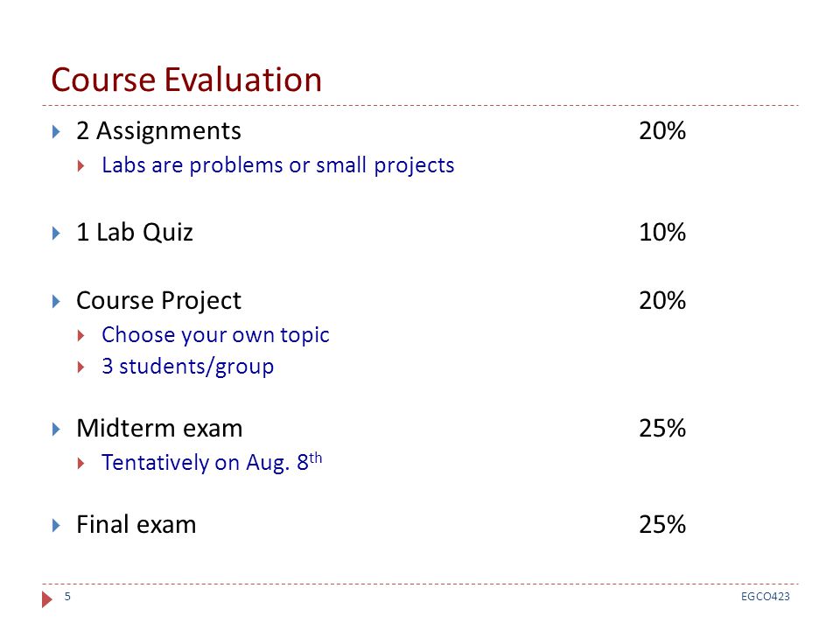Click the 10% value for Lab Quiz
Image resolution: width=840 pixels, height=630 pixels.
pyautogui.click(x=662, y=233)
